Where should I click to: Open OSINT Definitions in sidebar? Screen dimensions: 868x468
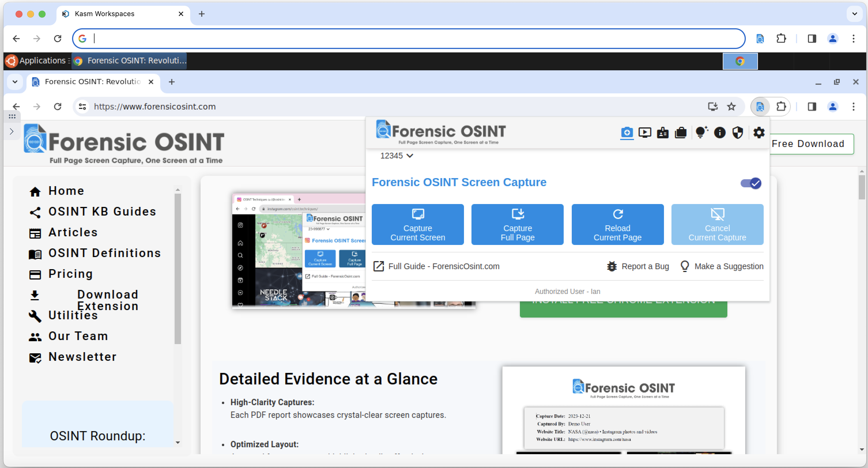click(95, 253)
